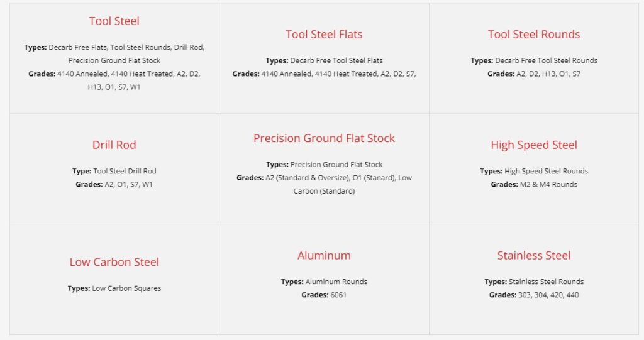Click stainless grades '303, 304, 420, 440'
This screenshot has height=340, width=644.
click(x=548, y=295)
